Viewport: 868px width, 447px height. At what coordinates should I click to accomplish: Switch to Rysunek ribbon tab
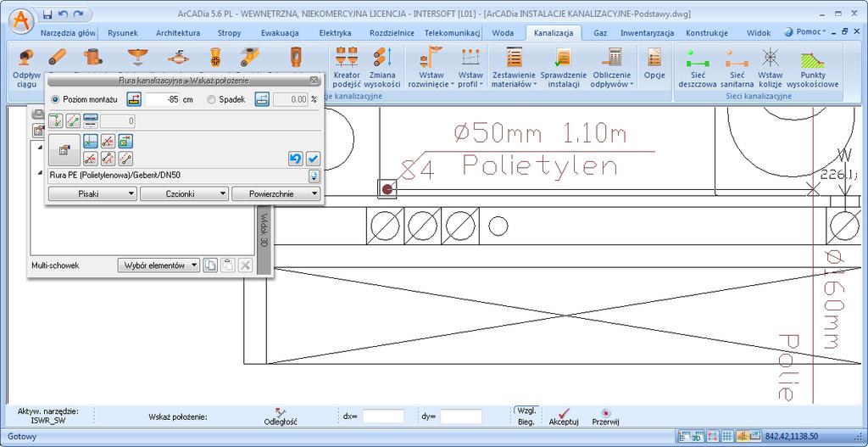123,33
